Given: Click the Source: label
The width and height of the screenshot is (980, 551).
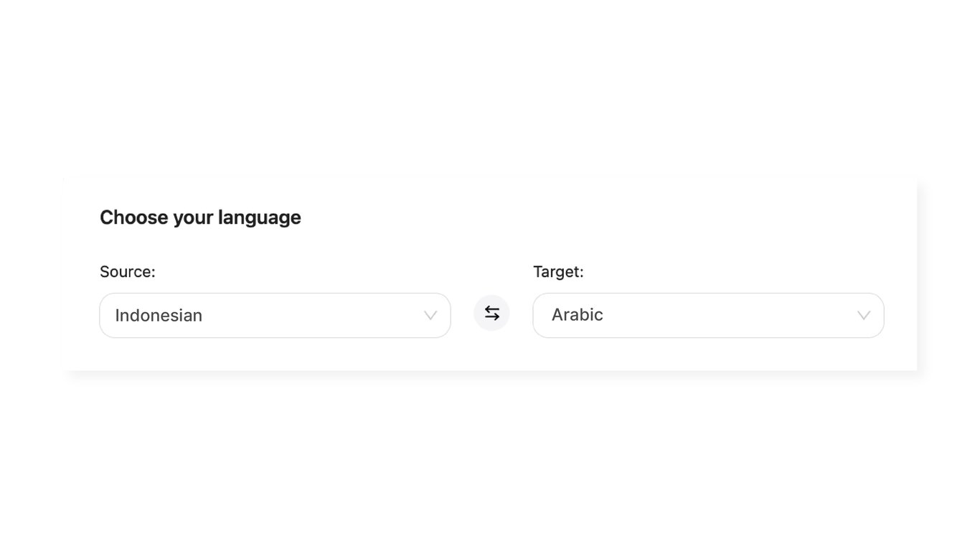Looking at the screenshot, I should (127, 272).
